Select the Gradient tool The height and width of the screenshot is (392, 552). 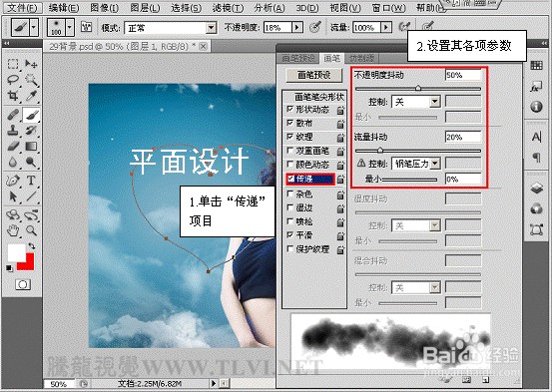31,146
